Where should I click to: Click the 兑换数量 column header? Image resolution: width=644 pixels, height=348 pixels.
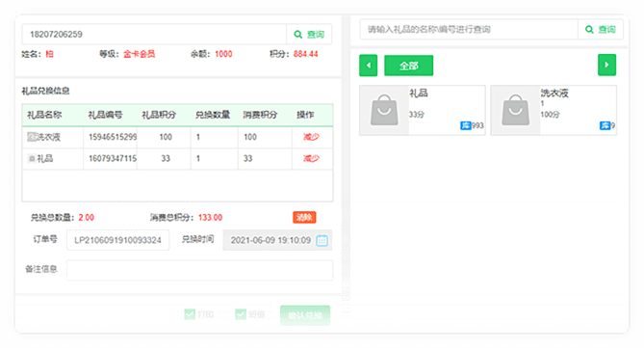pos(213,115)
